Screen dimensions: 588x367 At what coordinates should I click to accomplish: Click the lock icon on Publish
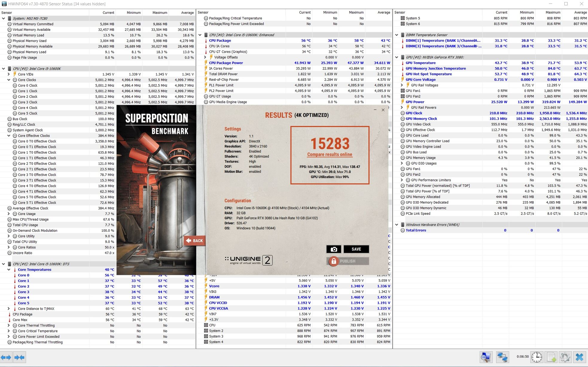click(x=333, y=261)
